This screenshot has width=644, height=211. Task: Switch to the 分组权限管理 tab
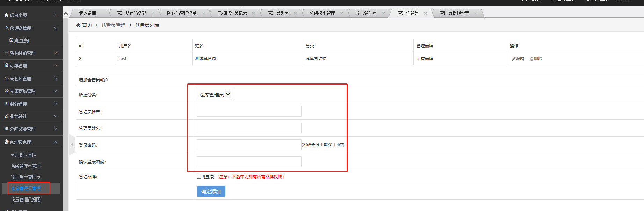click(322, 13)
